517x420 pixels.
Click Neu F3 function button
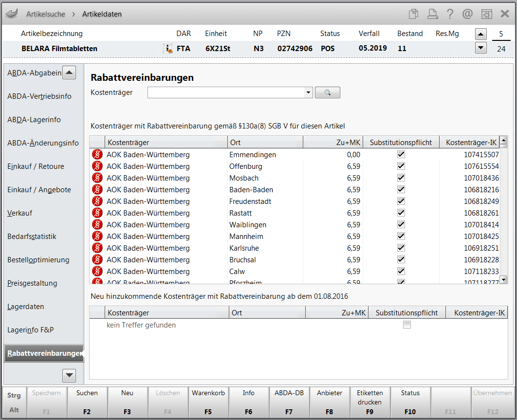point(127,402)
